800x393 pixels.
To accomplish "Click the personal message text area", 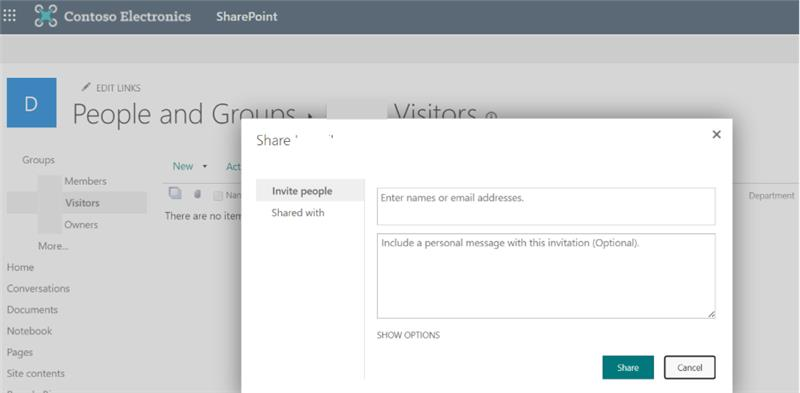I will coord(546,276).
